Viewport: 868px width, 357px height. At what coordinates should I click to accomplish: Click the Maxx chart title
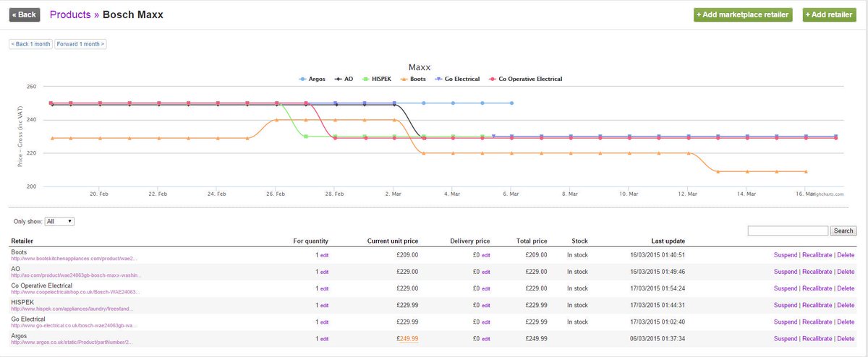click(420, 66)
